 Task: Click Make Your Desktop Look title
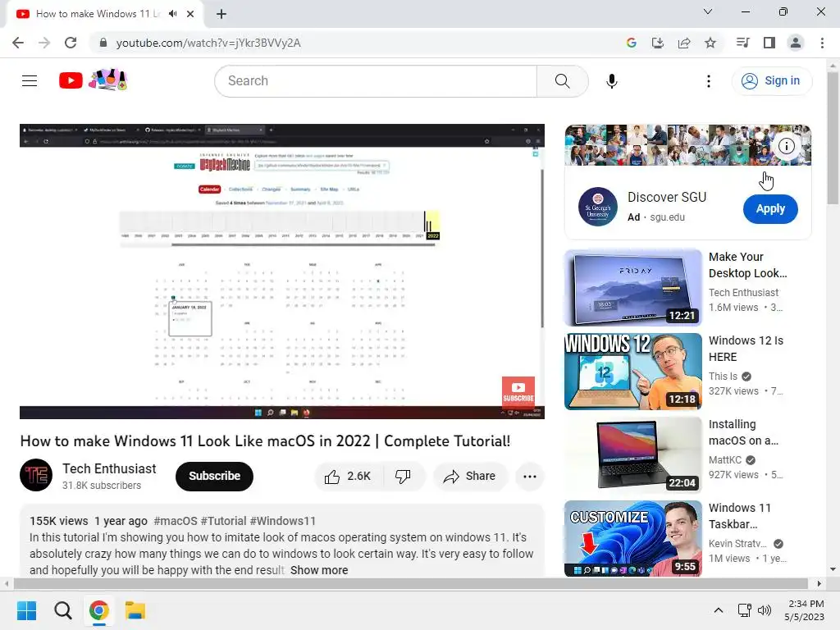(748, 265)
